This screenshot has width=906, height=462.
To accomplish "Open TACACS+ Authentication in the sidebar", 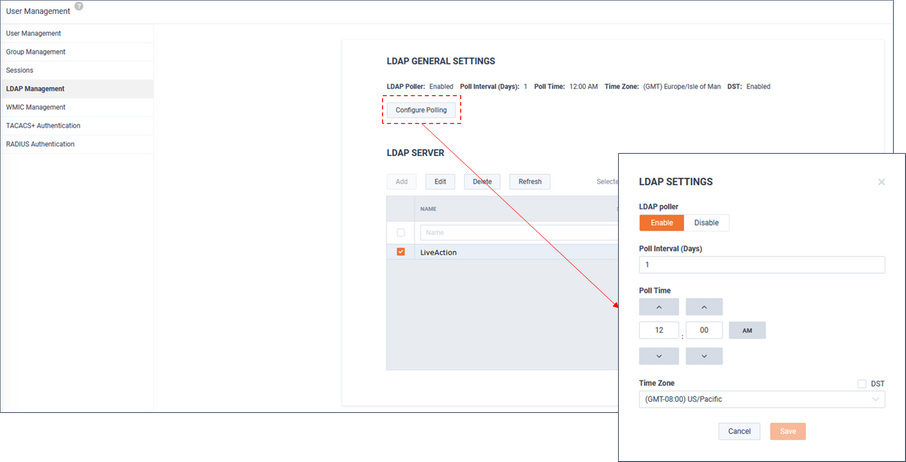I will point(77,126).
